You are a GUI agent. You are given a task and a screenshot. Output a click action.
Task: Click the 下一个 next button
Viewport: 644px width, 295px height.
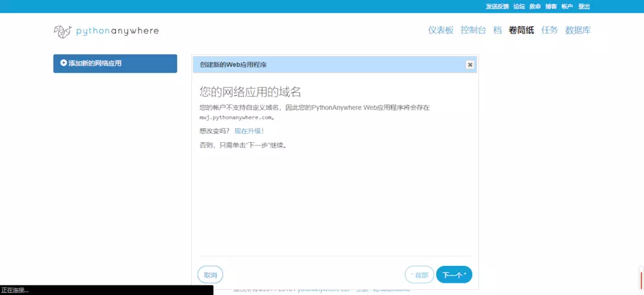click(x=454, y=275)
